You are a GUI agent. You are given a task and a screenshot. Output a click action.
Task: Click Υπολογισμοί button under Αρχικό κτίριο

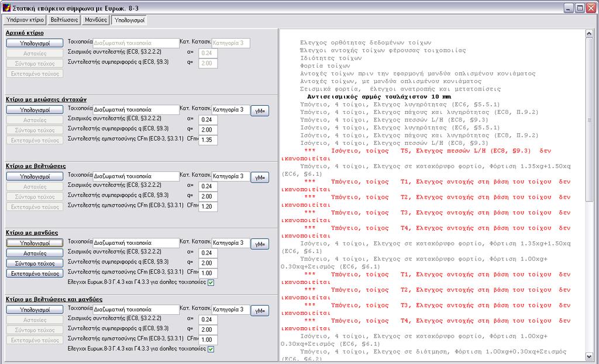tap(35, 43)
